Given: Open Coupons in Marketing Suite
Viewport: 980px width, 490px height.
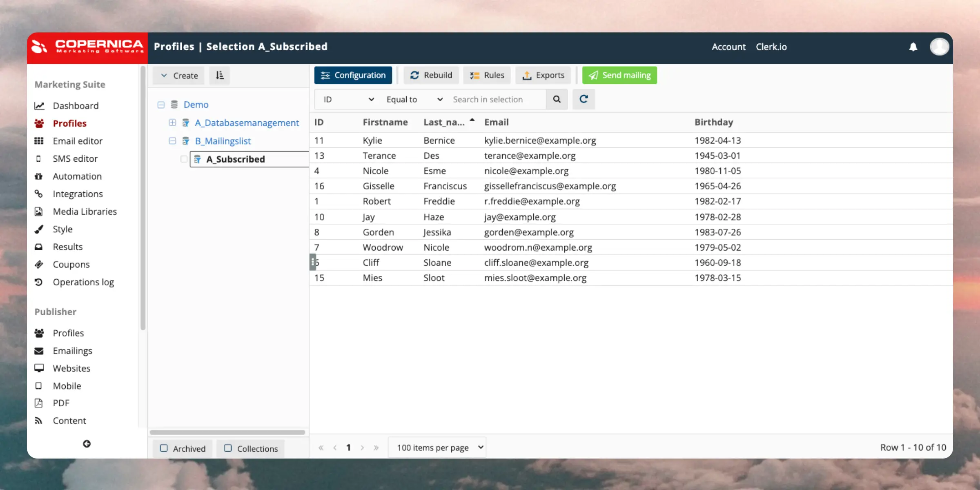Looking at the screenshot, I should (71, 265).
